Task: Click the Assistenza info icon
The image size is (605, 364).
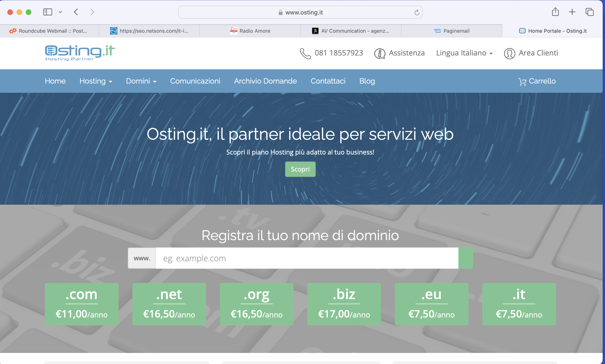Action: (380, 53)
